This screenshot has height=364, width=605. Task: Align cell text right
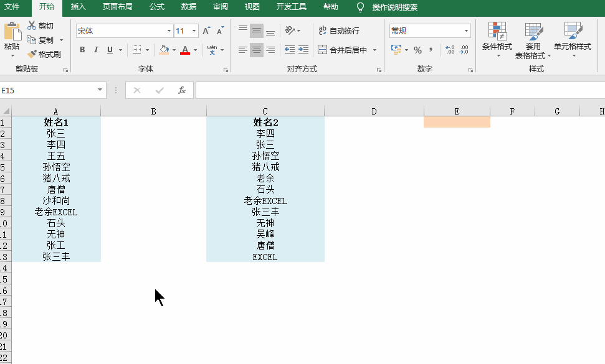270,50
